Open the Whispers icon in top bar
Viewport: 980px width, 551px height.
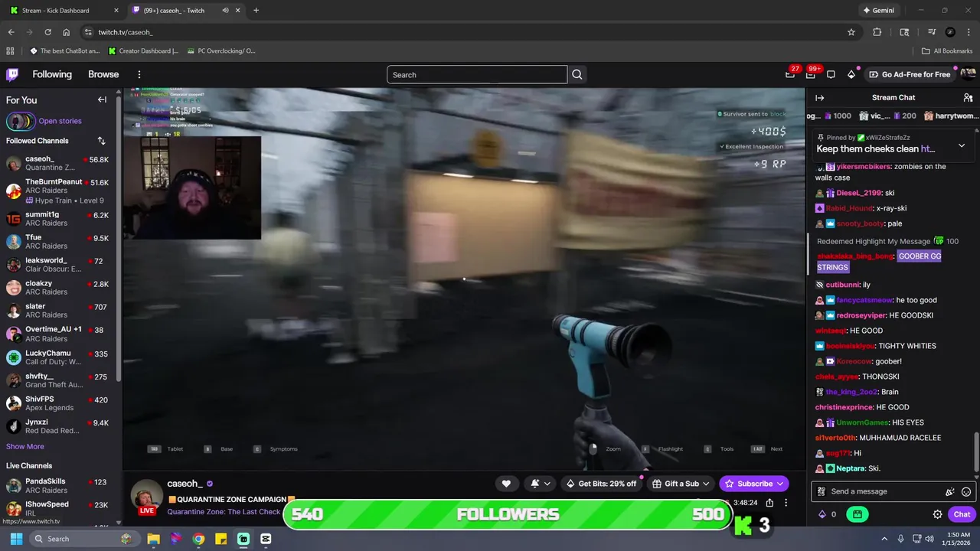click(x=831, y=74)
